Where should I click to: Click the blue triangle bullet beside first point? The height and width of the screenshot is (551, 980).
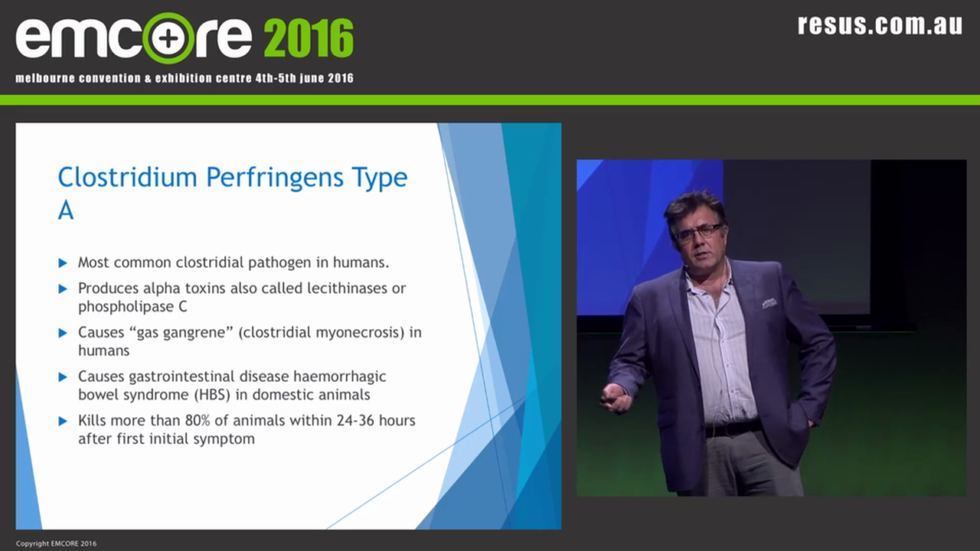(64, 262)
